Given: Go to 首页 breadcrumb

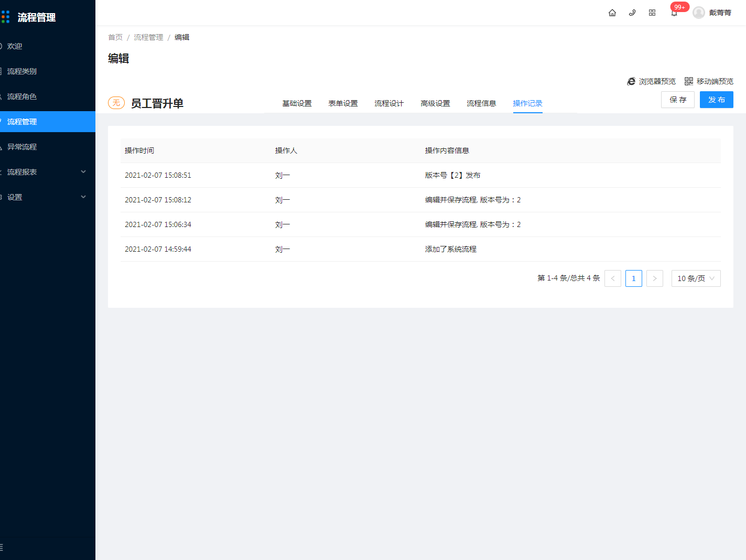Looking at the screenshot, I should 115,37.
